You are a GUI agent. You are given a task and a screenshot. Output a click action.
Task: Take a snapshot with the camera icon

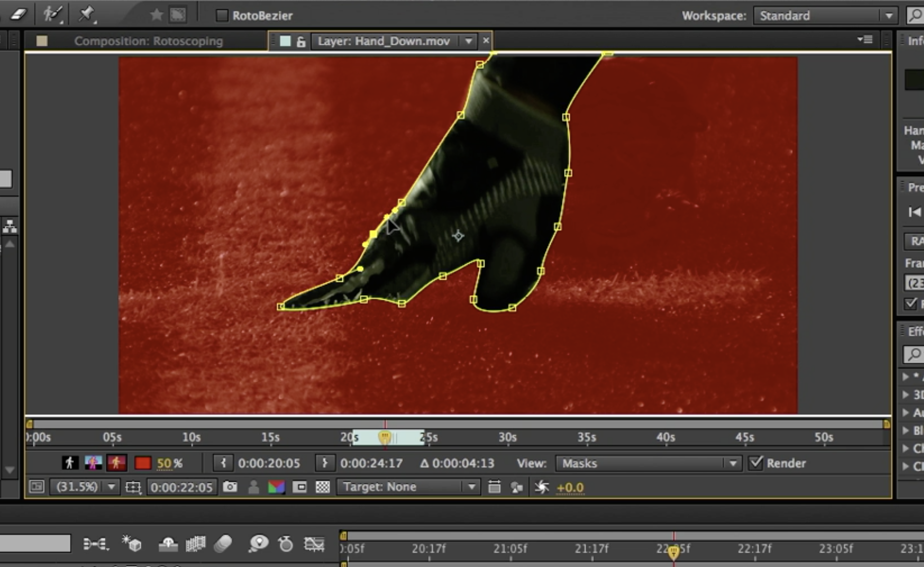[230, 487]
